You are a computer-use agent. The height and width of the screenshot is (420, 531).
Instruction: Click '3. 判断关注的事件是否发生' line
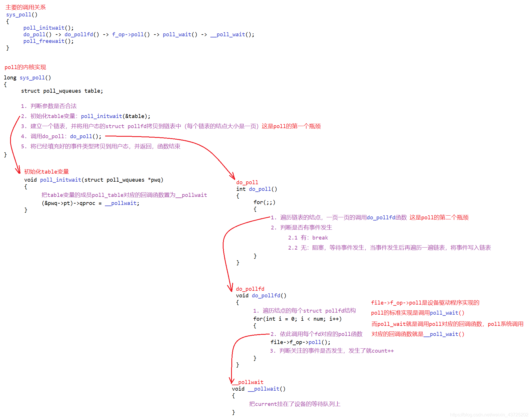pyautogui.click(x=332, y=351)
